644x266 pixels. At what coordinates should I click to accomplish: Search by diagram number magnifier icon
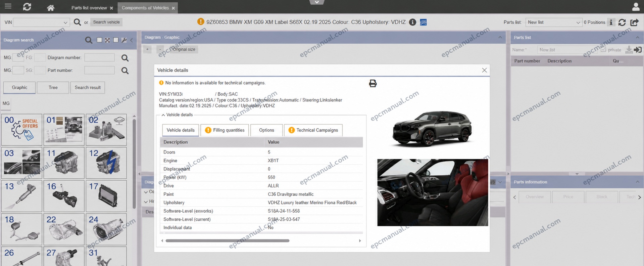[125, 58]
